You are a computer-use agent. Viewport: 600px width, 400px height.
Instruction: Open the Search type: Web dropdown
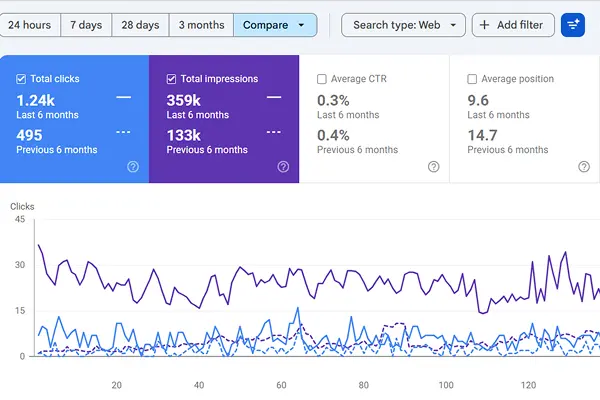click(x=403, y=25)
